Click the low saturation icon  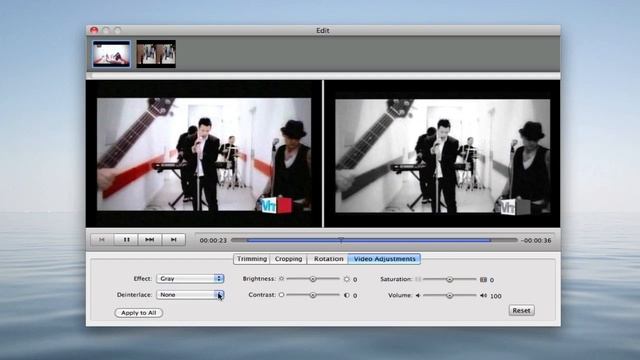coord(418,279)
